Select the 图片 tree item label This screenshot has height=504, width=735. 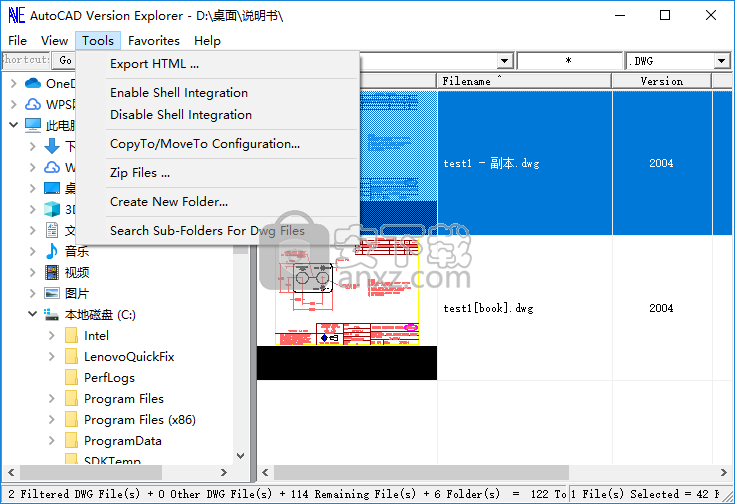point(77,293)
